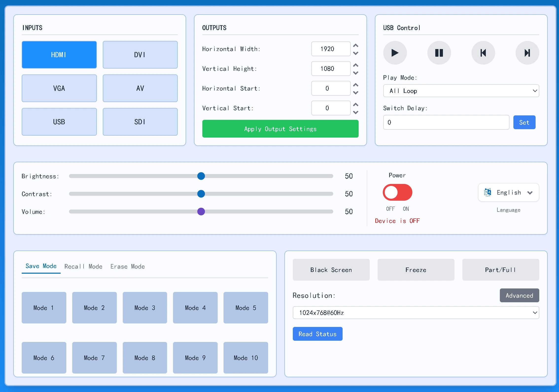Click the Read Status button
This screenshot has width=559, height=392.
click(317, 334)
